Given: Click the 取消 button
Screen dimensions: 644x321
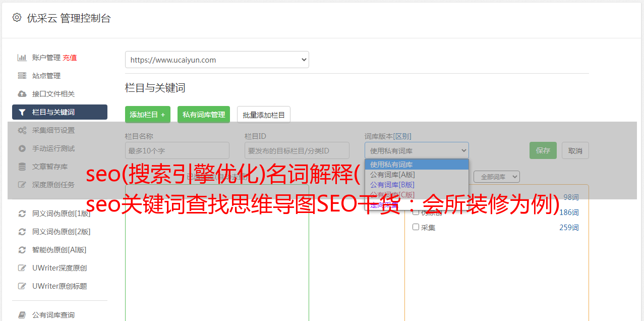Looking at the screenshot, I should coord(575,150).
